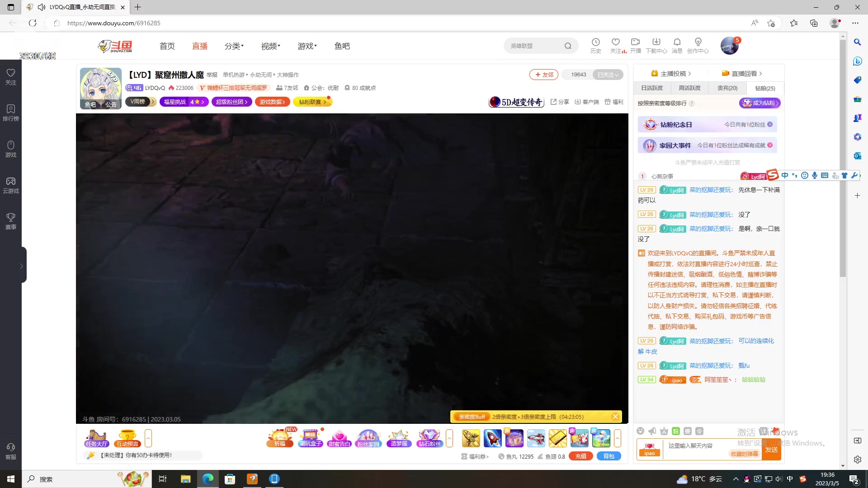This screenshot has width=868, height=488.
Task: Click the search magnifier in 英雄联盟 box
Action: tap(568, 46)
